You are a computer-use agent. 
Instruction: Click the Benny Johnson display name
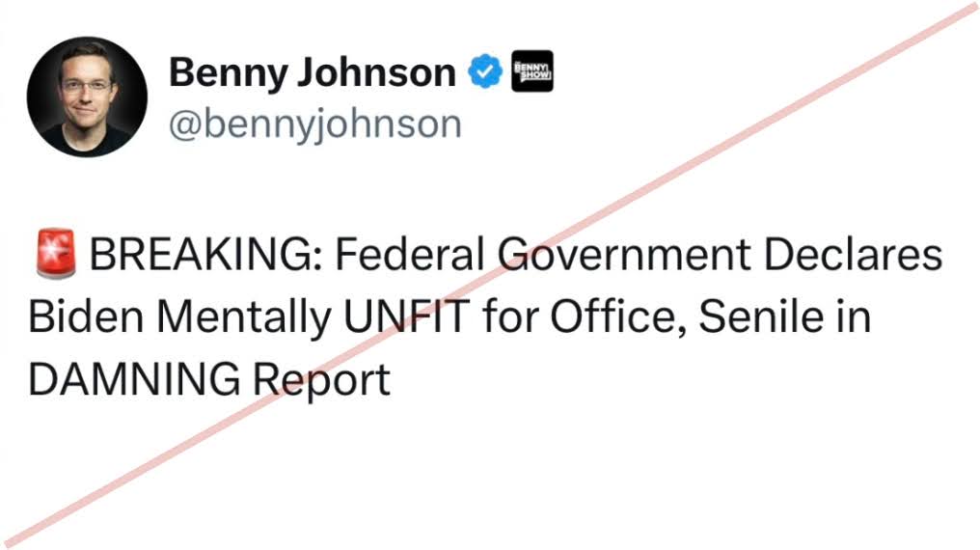coord(312,72)
